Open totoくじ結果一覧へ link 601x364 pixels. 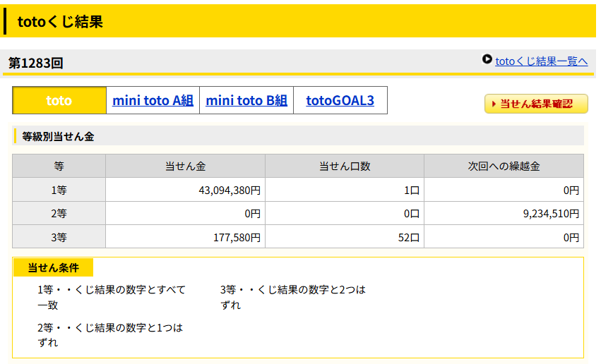541,61
